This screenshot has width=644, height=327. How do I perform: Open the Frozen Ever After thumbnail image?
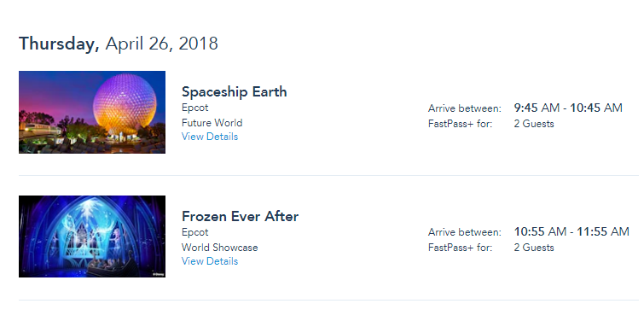[92, 236]
